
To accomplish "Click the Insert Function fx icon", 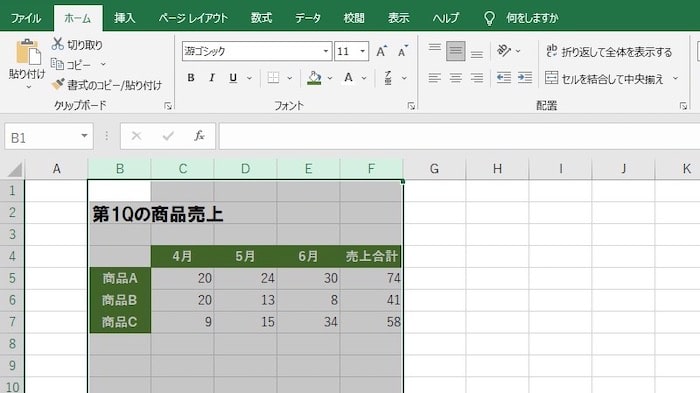I will [x=199, y=136].
